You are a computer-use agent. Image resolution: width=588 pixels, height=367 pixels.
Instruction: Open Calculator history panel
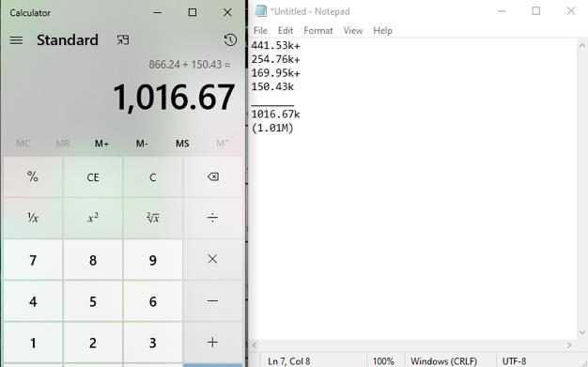[230, 39]
